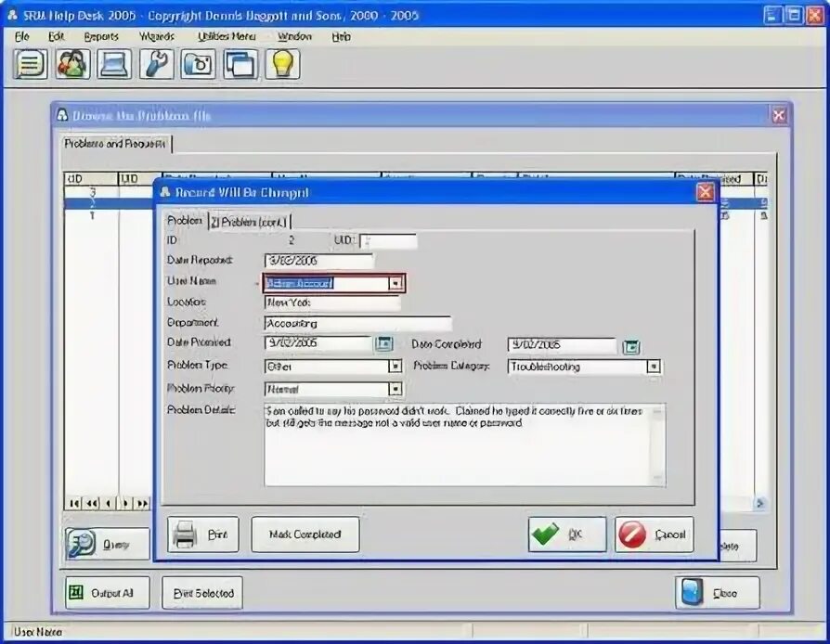The height and width of the screenshot is (644, 830).
Task: Click the Date Completed field
Action: (563, 345)
